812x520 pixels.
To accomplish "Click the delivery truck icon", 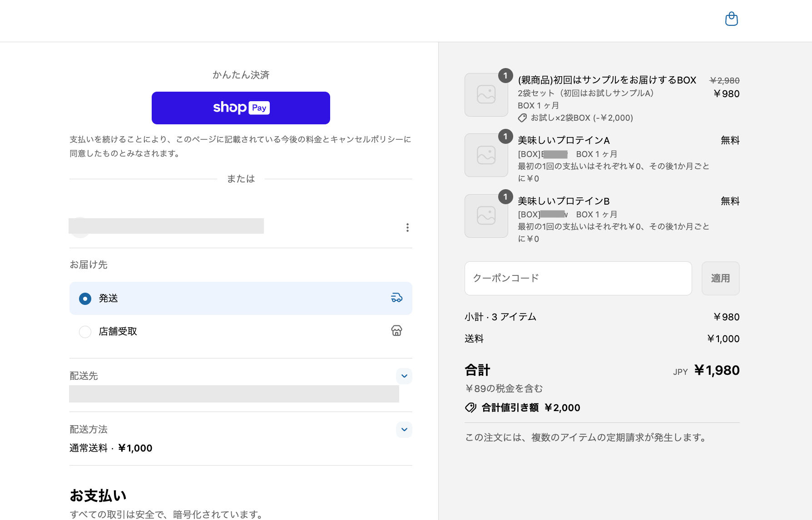I will [x=396, y=298].
